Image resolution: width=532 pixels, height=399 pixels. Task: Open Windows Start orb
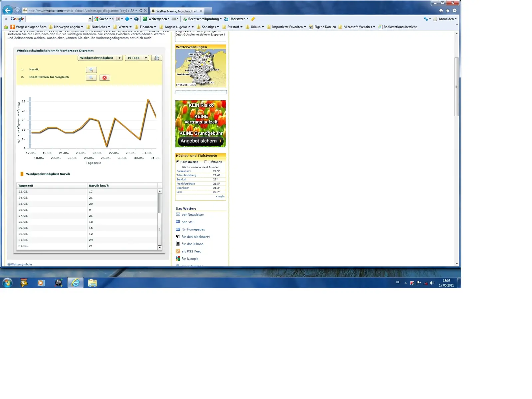pyautogui.click(x=7, y=283)
